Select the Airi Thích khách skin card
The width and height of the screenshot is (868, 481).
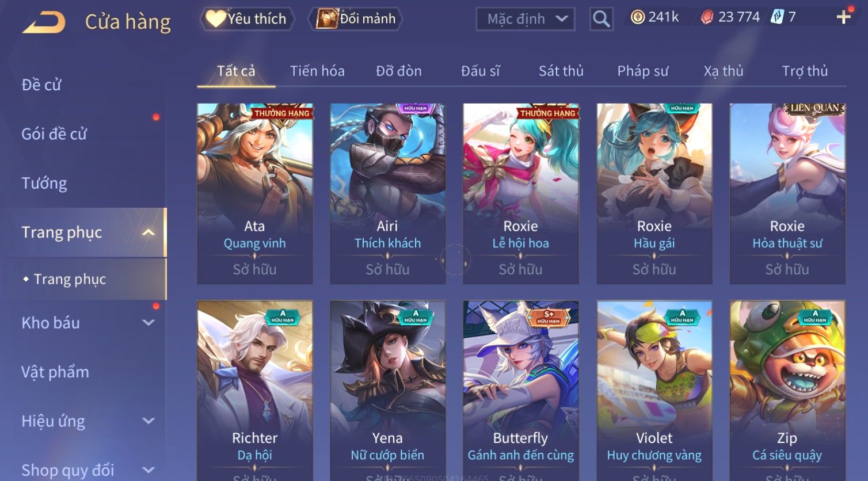(387, 194)
